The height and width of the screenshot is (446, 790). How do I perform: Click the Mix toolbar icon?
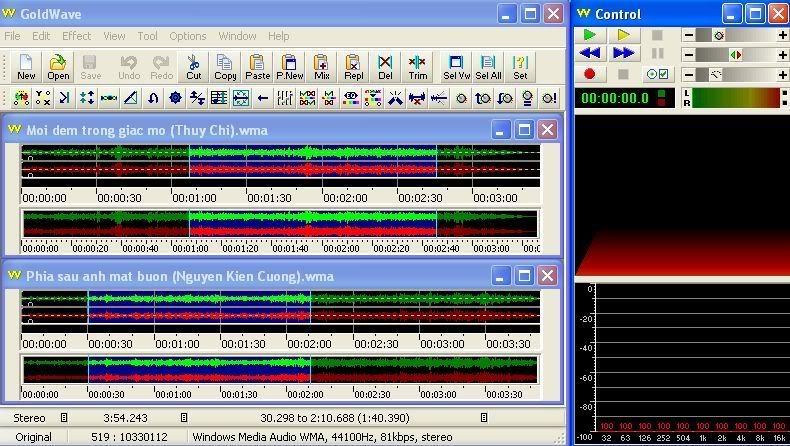322,67
